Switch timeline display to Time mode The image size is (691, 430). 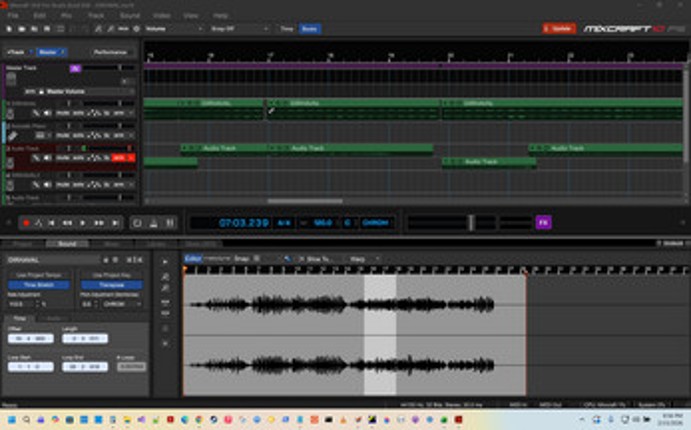285,29
